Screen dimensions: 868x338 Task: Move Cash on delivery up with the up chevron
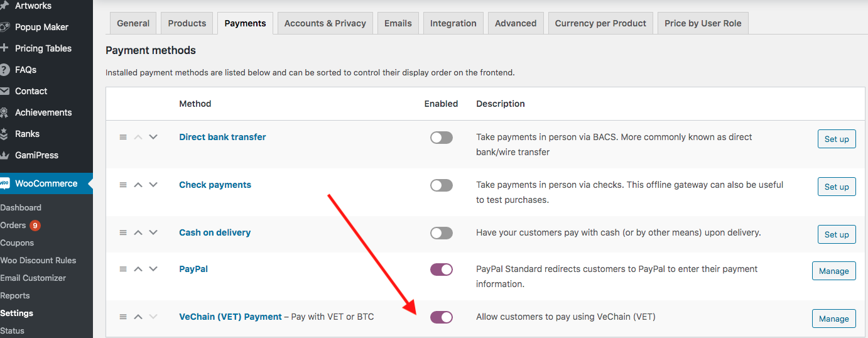coord(138,232)
